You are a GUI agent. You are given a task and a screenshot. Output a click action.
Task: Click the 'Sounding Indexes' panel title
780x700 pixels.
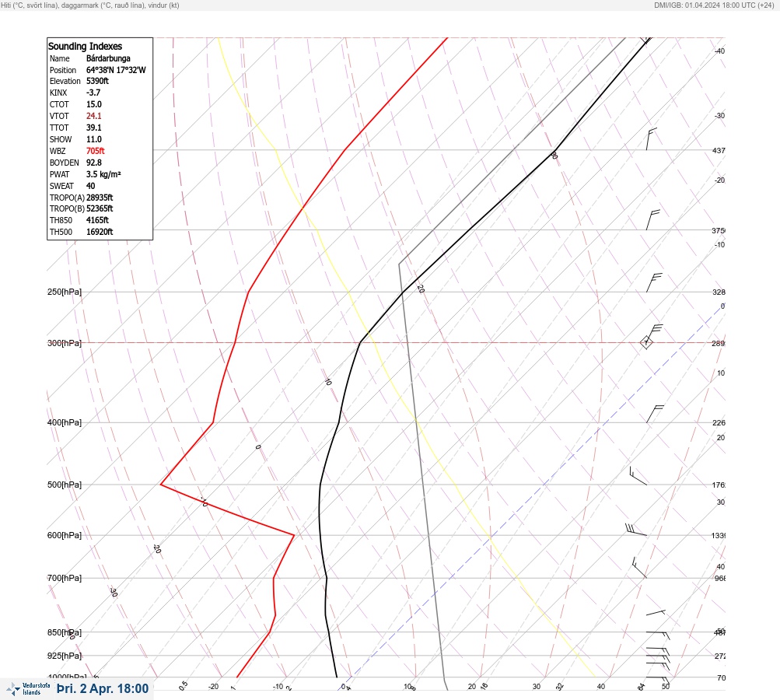pos(85,46)
